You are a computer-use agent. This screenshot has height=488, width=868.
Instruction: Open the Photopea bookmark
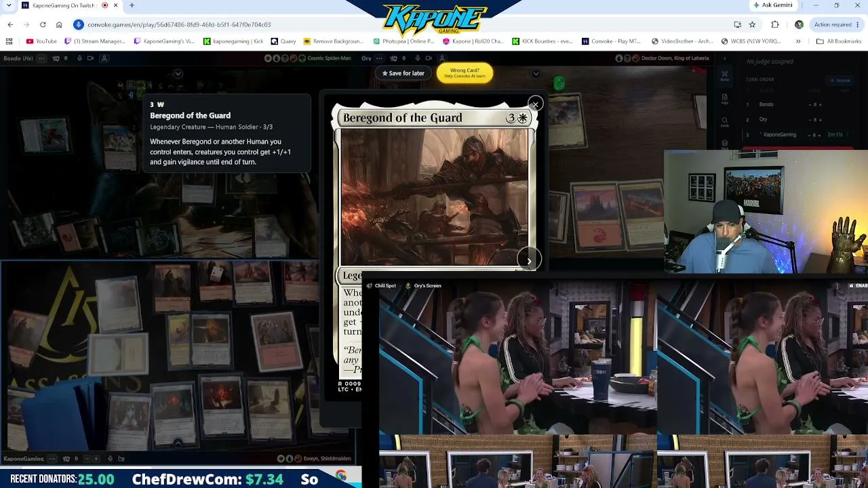pos(403,41)
